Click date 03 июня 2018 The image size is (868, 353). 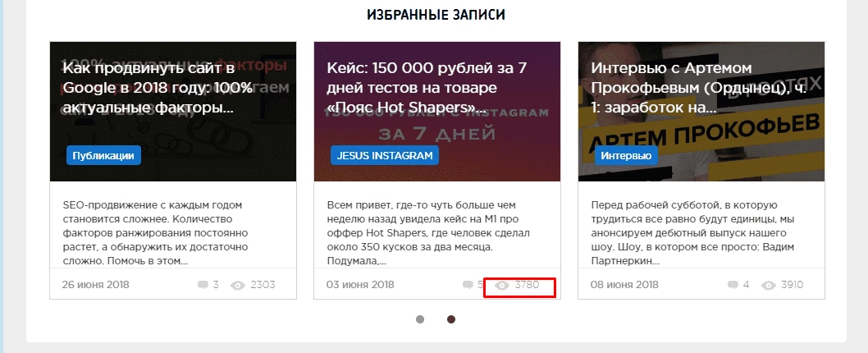(x=360, y=285)
